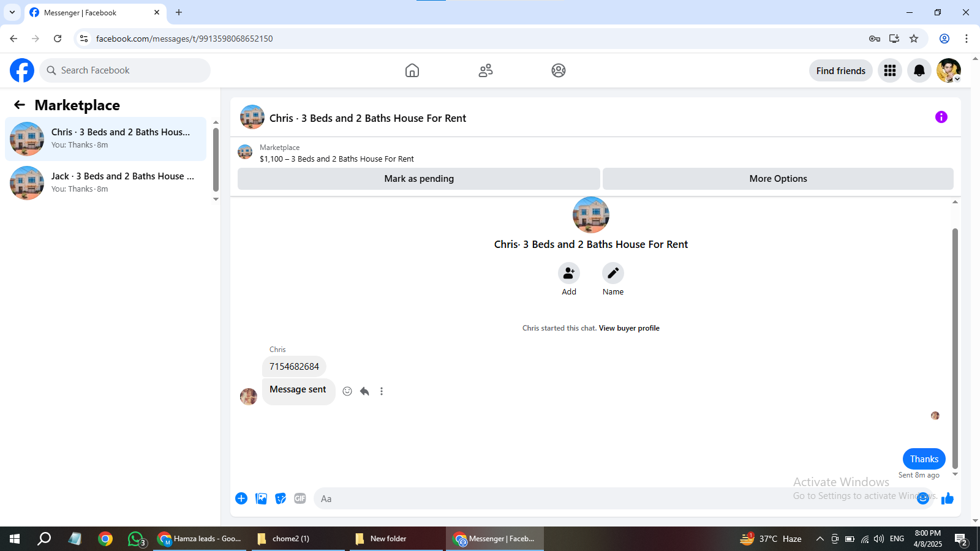Open New folder taskbar item
The image size is (980, 551).
[x=396, y=539]
